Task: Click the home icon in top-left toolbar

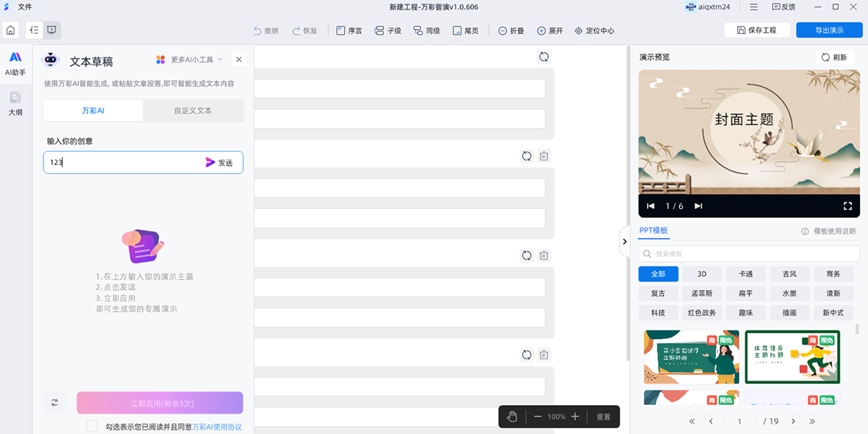Action: pyautogui.click(x=11, y=30)
